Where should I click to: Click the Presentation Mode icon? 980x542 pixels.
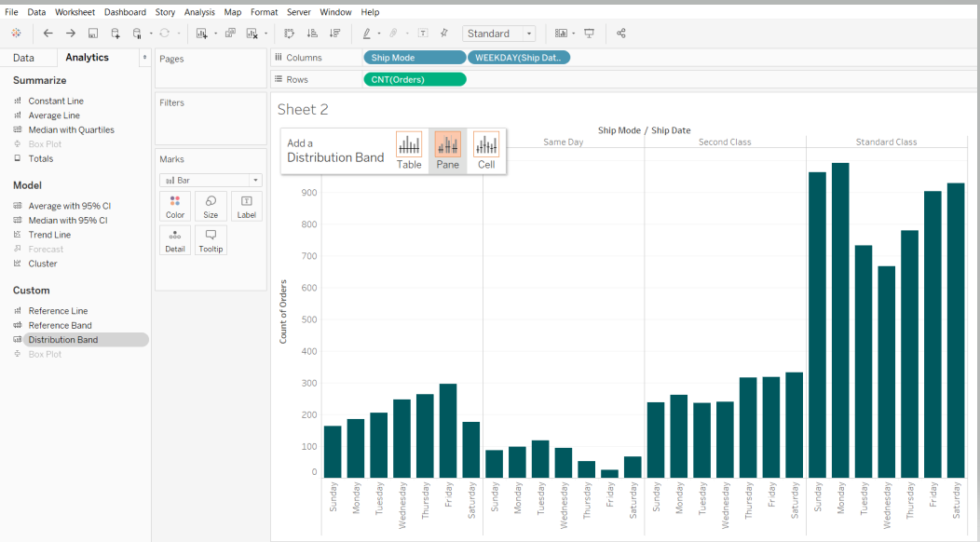click(x=589, y=34)
